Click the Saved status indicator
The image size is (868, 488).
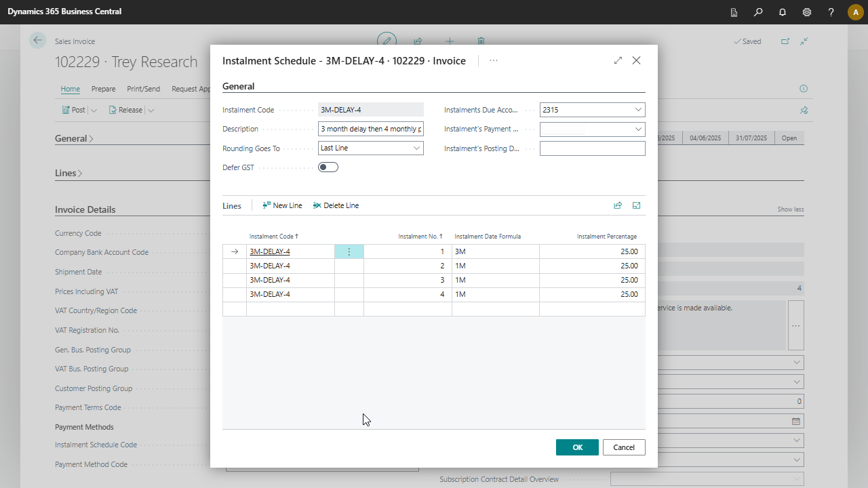(x=747, y=41)
